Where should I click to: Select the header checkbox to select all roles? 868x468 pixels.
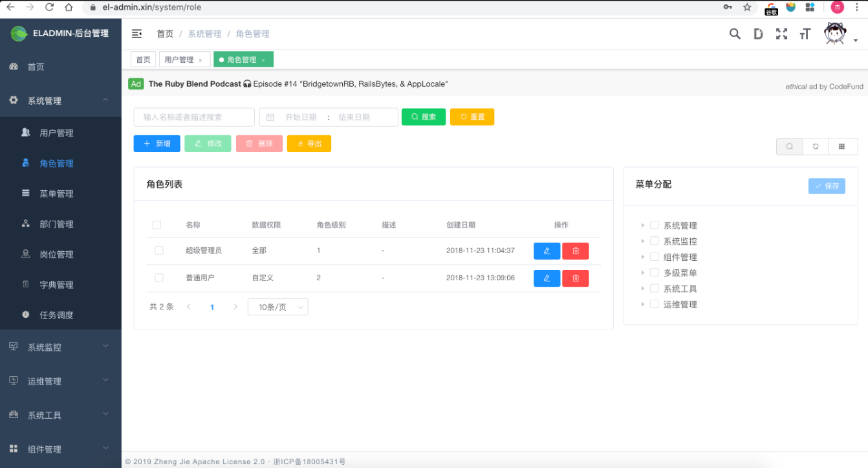click(x=157, y=225)
